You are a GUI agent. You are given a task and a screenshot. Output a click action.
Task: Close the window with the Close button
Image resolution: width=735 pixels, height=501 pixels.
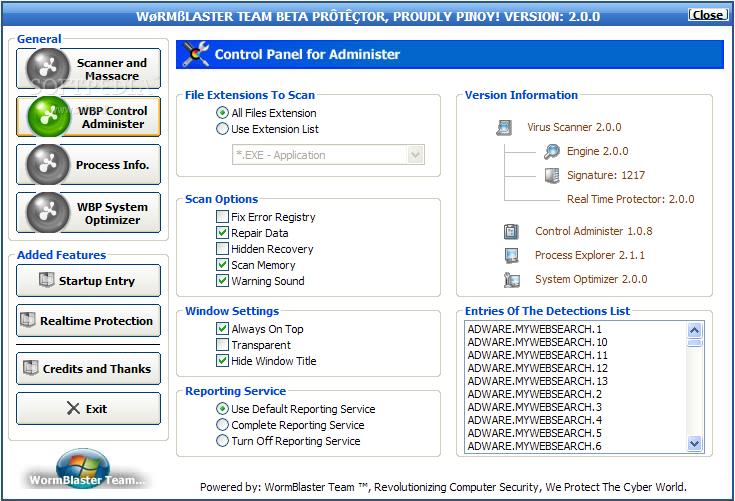click(708, 15)
